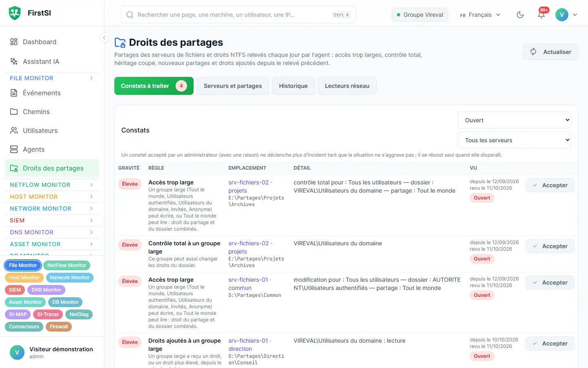
Task: Open the Ouvert status filter dropdown
Action: pyautogui.click(x=514, y=120)
